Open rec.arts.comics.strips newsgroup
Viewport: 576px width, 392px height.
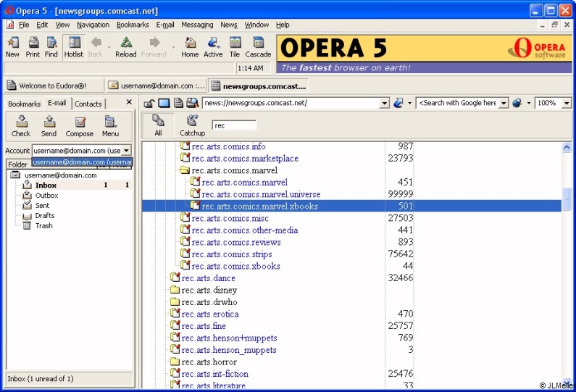coord(232,254)
